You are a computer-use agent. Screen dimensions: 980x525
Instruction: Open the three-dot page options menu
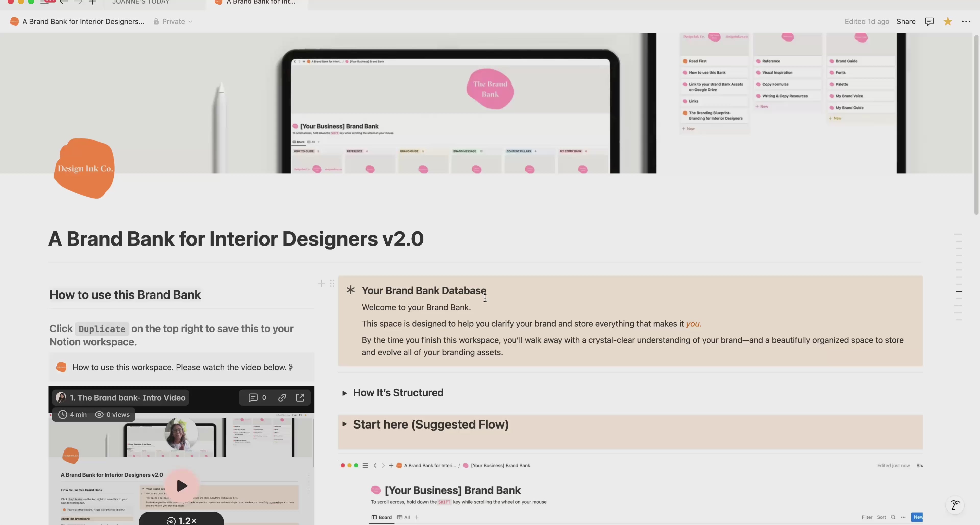pyautogui.click(x=966, y=21)
